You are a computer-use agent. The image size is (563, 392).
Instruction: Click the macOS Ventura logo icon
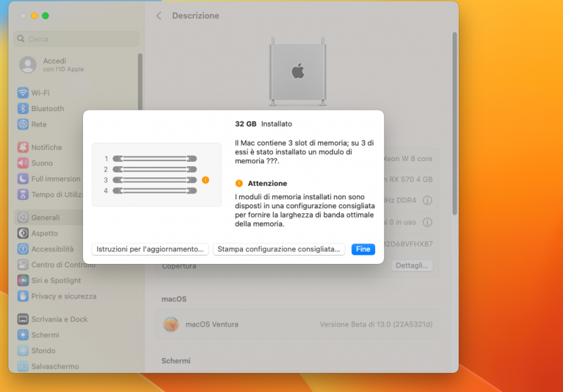tap(171, 324)
